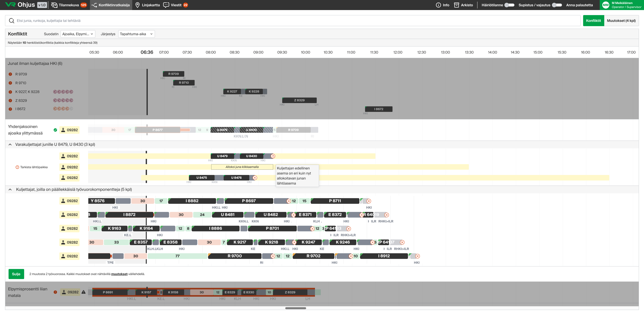Click red X after R 9700 block

[x=273, y=256]
